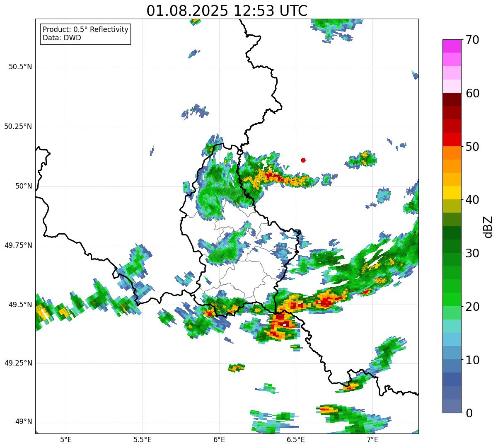
Task: Click the colorbar tick label "0"
Action: 469,413
